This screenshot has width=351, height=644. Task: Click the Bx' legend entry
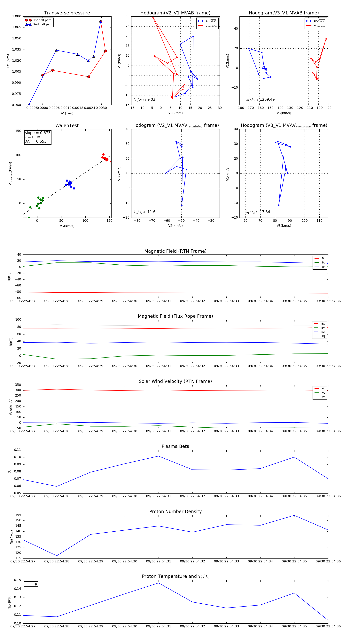click(x=320, y=324)
